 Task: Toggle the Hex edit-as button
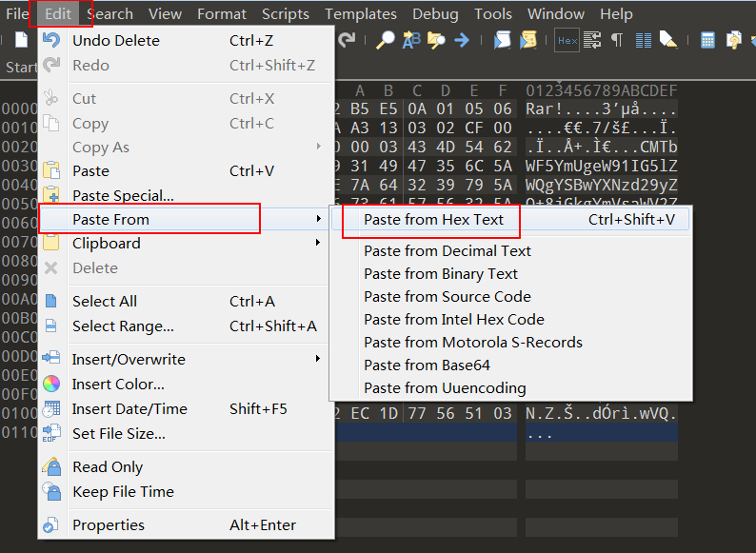[567, 41]
